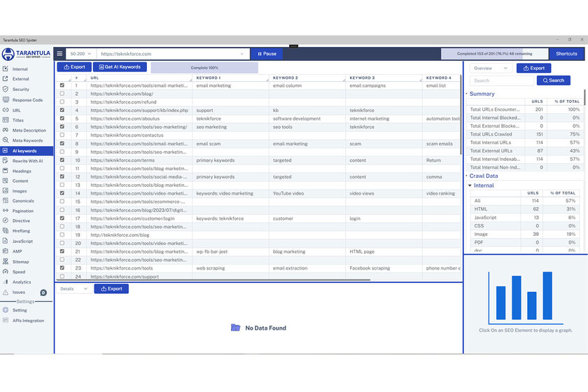Viewport: 588px width, 392px height.
Task: Click Export above the keywords table
Action: tap(74, 66)
